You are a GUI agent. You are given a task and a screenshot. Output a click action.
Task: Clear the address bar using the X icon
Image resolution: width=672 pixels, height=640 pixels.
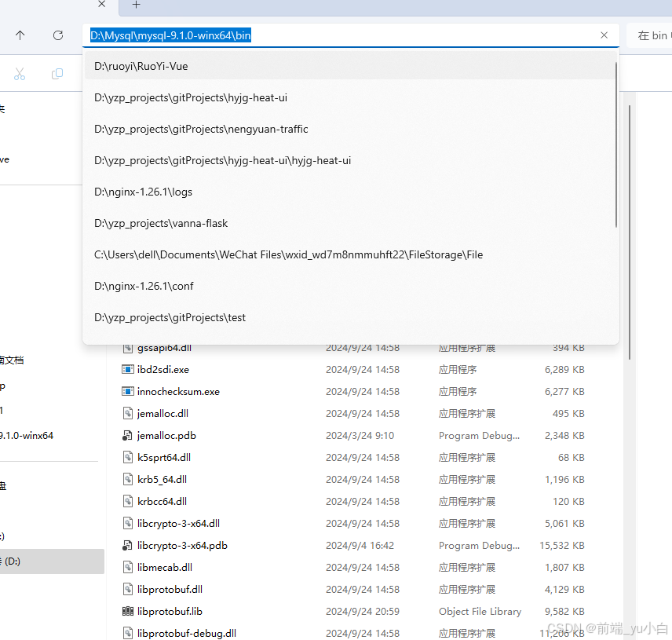tap(604, 35)
